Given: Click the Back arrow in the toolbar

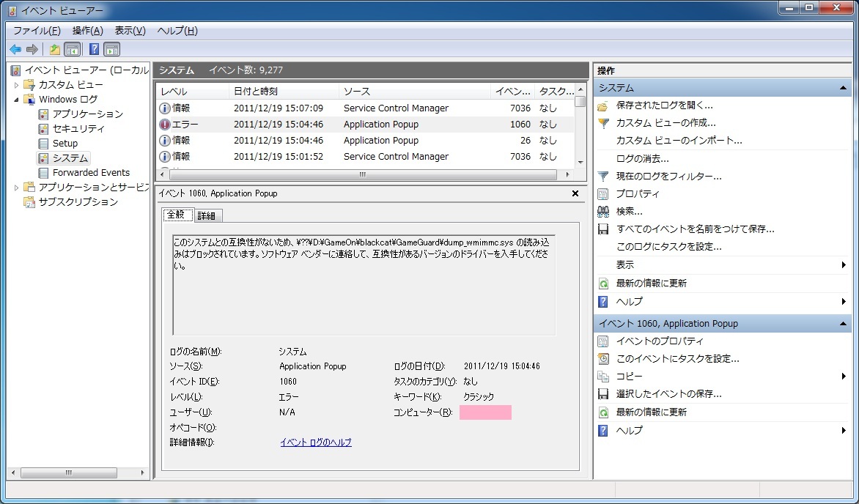Looking at the screenshot, I should click(x=15, y=49).
